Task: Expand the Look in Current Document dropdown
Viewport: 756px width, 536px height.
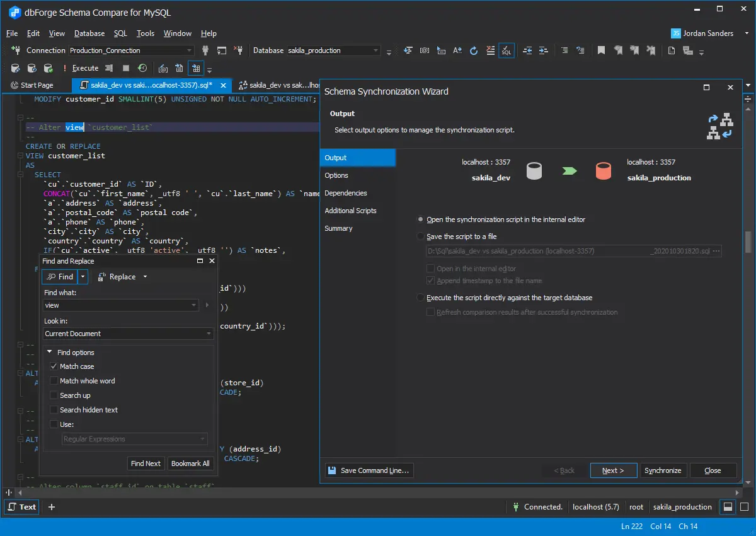Action: (x=209, y=334)
